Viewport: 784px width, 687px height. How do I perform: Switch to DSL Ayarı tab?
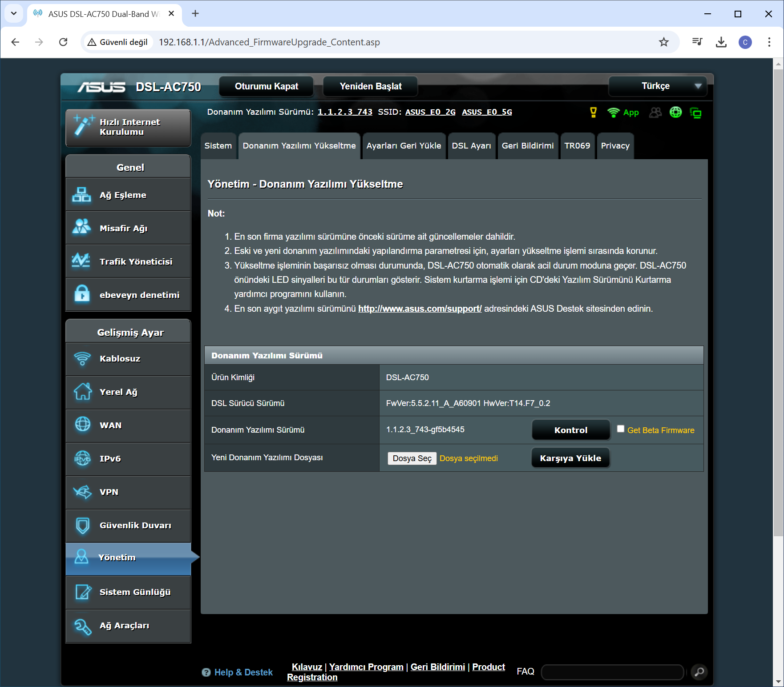[x=471, y=146]
